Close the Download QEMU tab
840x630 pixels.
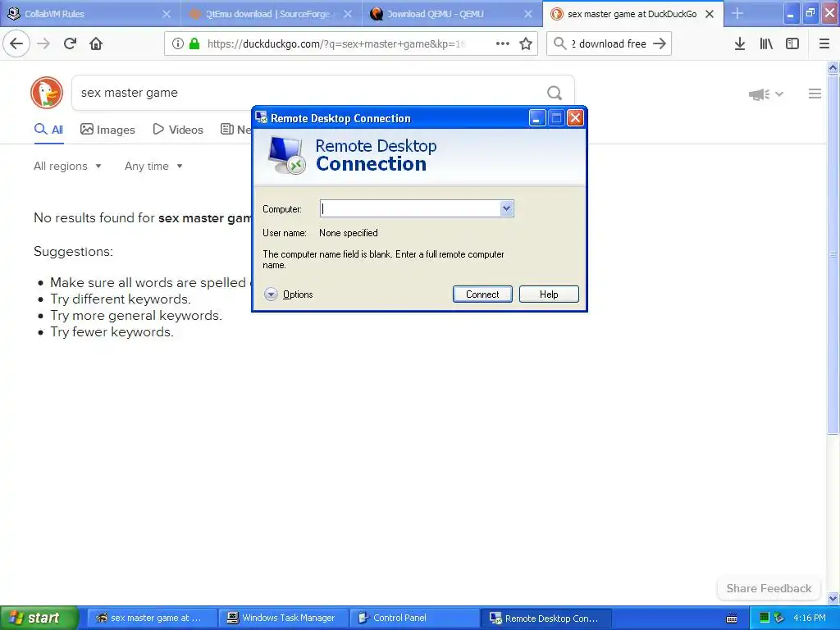pos(528,14)
